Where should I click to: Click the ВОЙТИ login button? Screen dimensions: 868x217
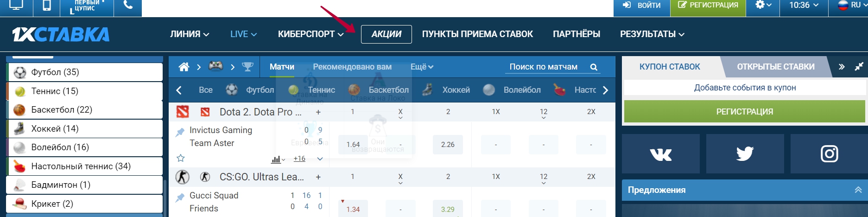point(642,5)
